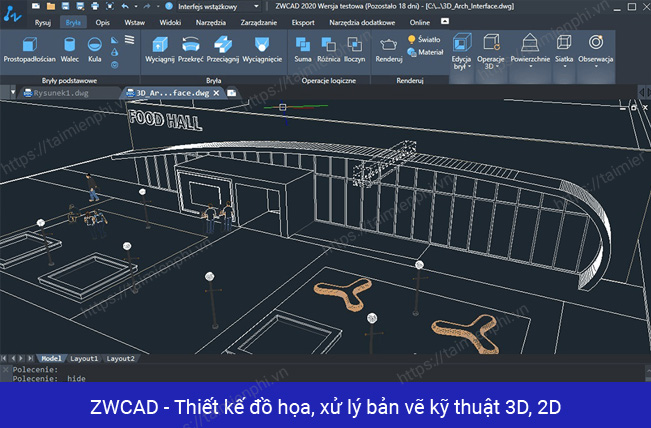The height and width of the screenshot is (428, 651).
Task: Switch to the Rysuj ribbon tab
Action: point(43,22)
